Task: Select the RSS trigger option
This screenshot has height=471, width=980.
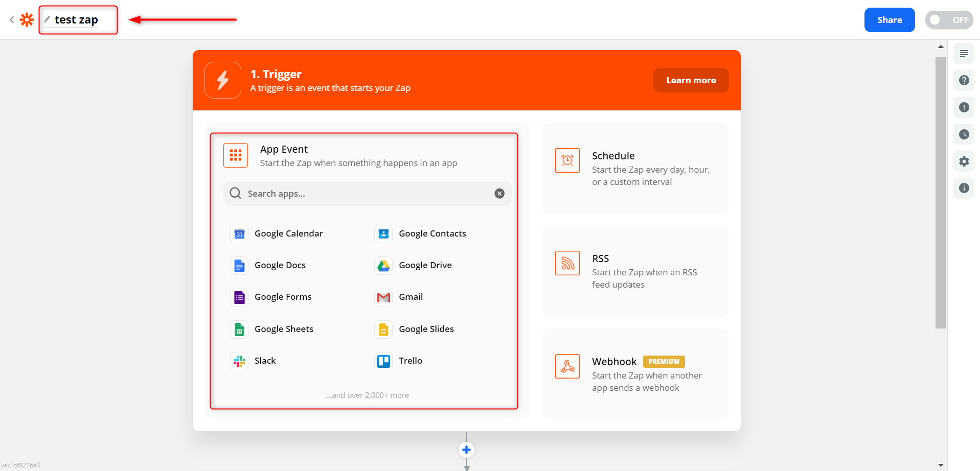Action: click(x=635, y=271)
